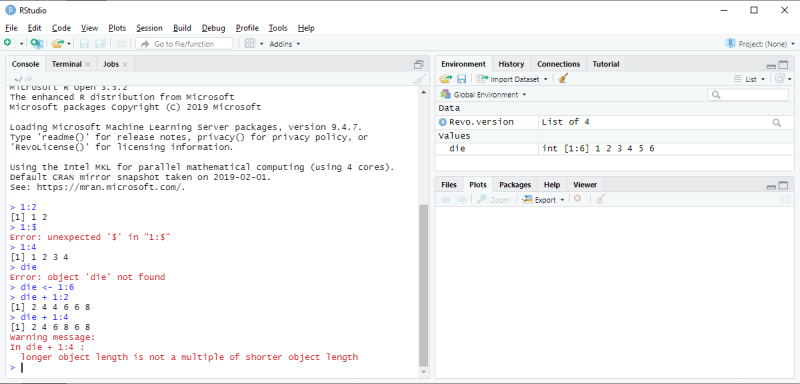Switch to the History tab

pos(511,64)
